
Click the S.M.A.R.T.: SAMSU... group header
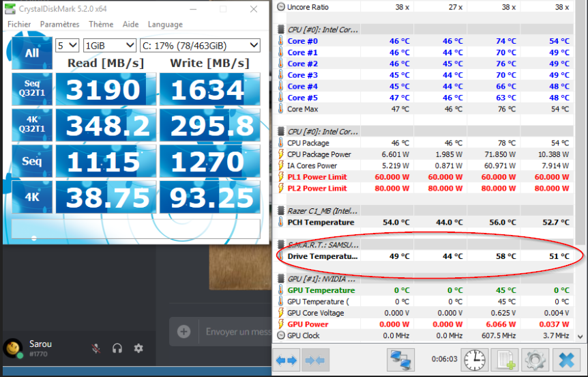424,245
